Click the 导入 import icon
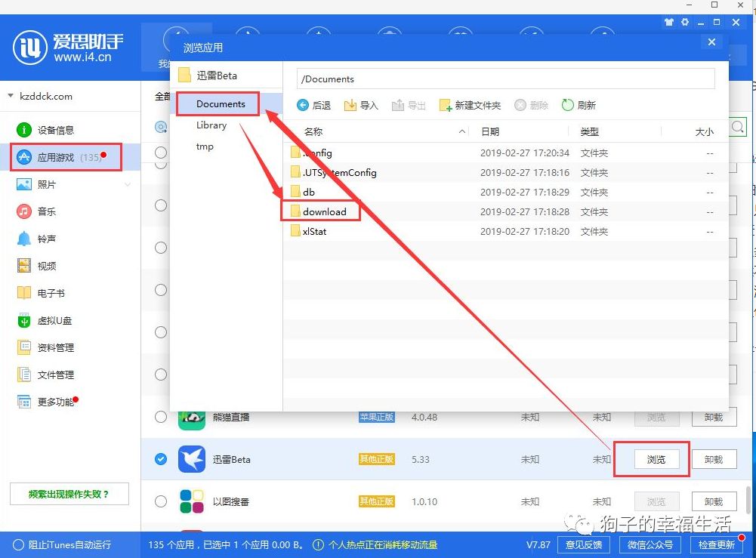 coord(350,105)
